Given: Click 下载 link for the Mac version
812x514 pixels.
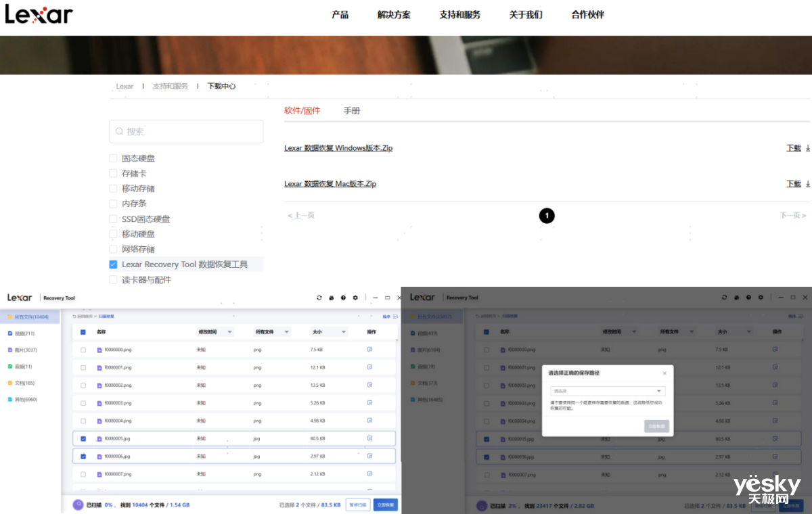Looking at the screenshot, I should (794, 184).
